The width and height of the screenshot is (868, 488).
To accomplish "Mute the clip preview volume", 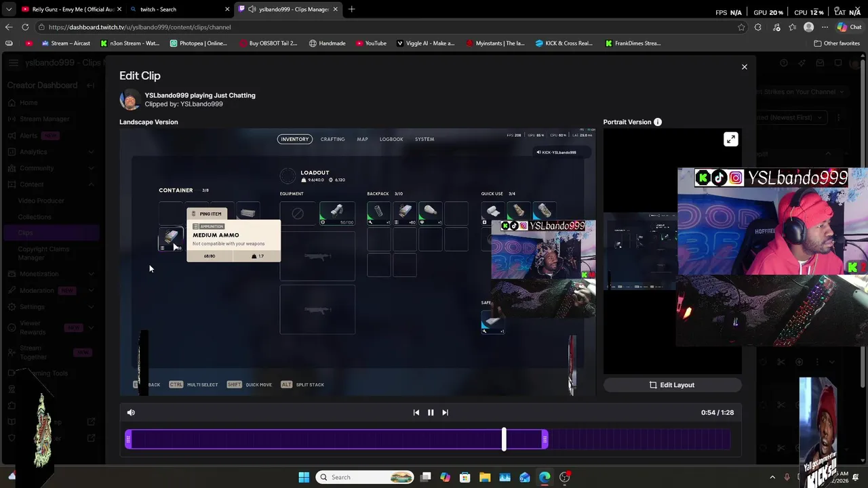I will [x=131, y=412].
